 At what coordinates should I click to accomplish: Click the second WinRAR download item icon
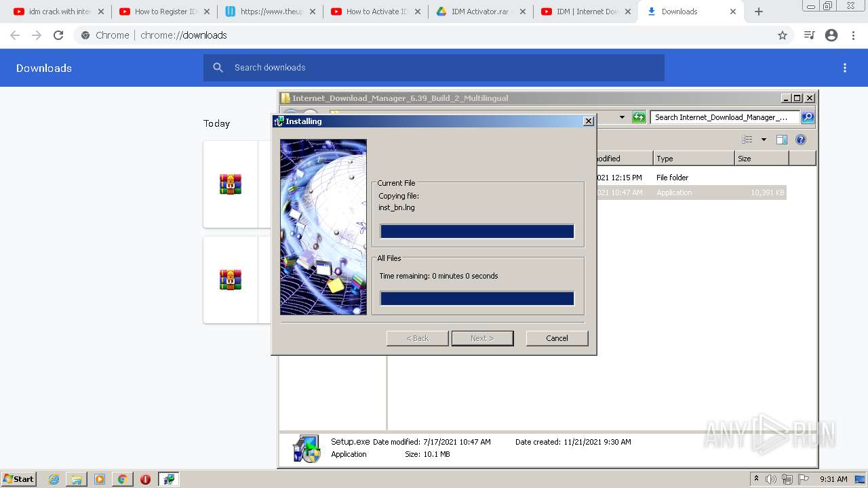click(231, 280)
